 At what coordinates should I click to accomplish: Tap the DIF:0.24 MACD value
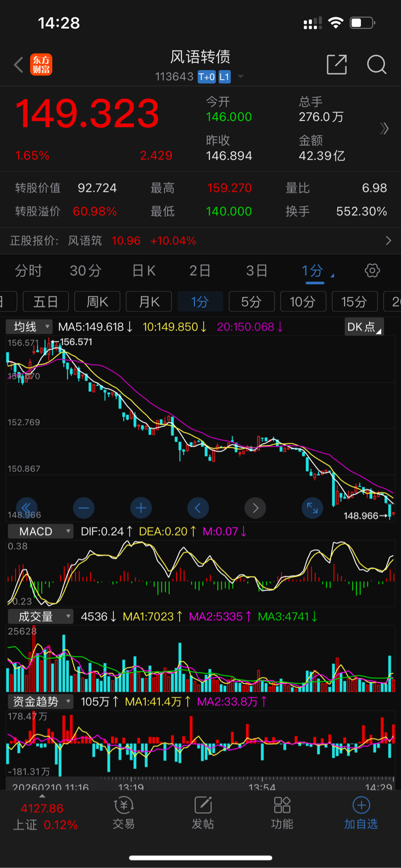[107, 531]
